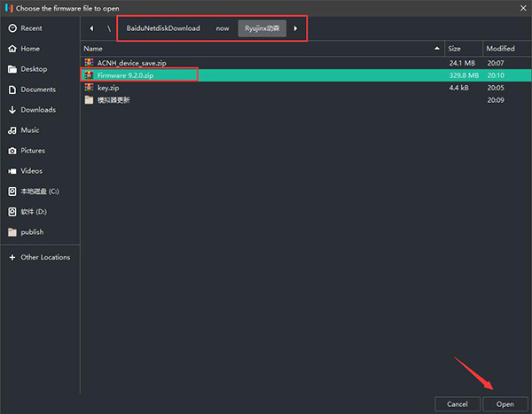Viewport: 532px width, 414px height.
Task: Click the Ryujinx logo in title bar
Action: tap(9, 8)
